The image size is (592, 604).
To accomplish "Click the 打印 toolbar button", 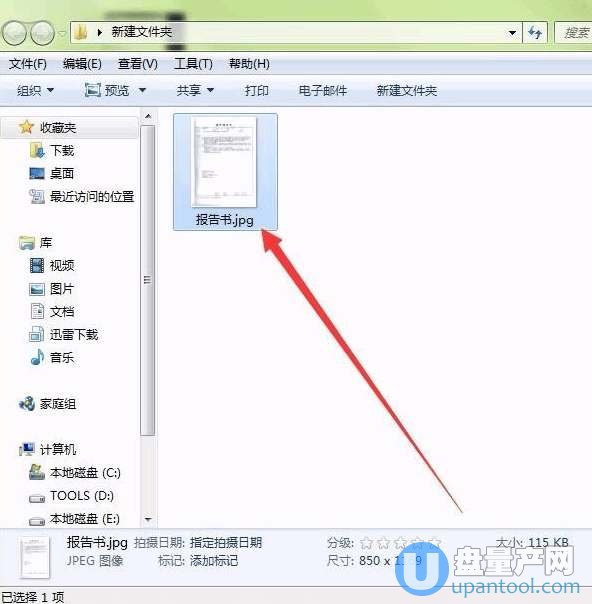I will (257, 91).
